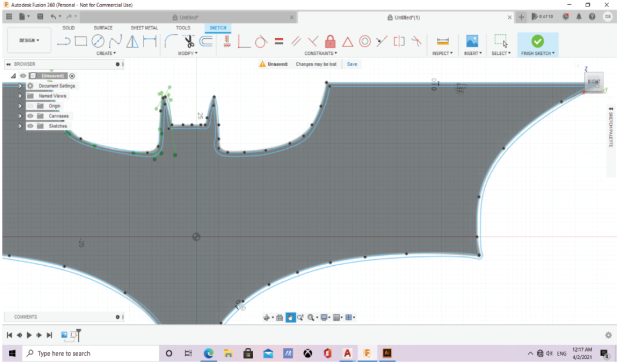Select the 2-Point Rectangle tool

tap(81, 41)
